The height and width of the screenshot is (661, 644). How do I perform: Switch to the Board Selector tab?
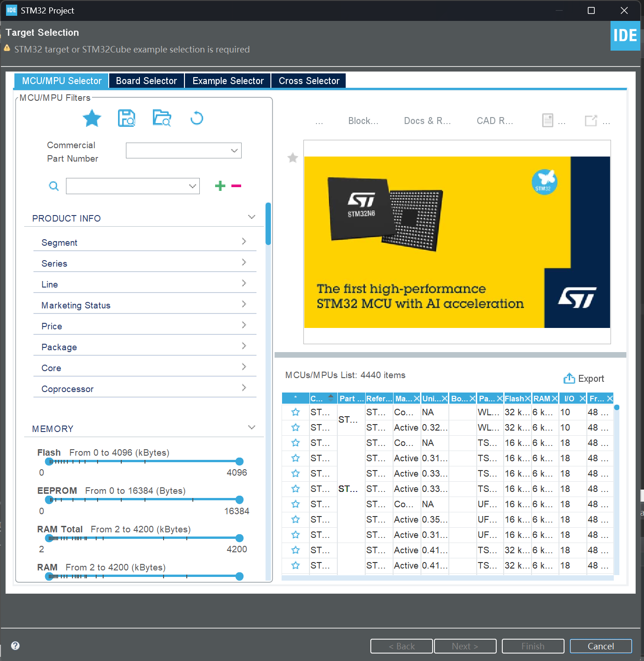[x=146, y=81]
